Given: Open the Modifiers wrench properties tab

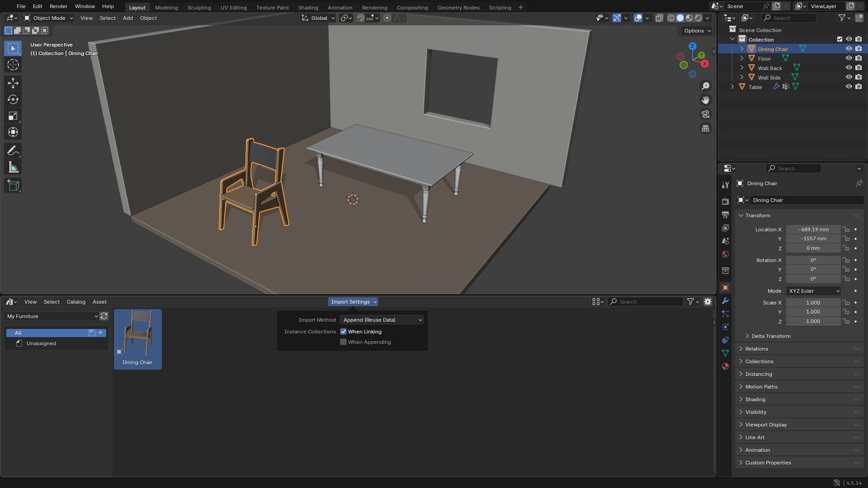Looking at the screenshot, I should (725, 301).
